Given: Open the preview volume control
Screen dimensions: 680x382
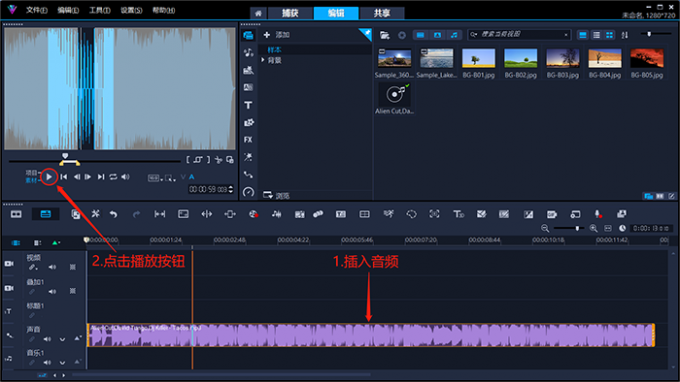Looking at the screenshot, I should [125, 176].
